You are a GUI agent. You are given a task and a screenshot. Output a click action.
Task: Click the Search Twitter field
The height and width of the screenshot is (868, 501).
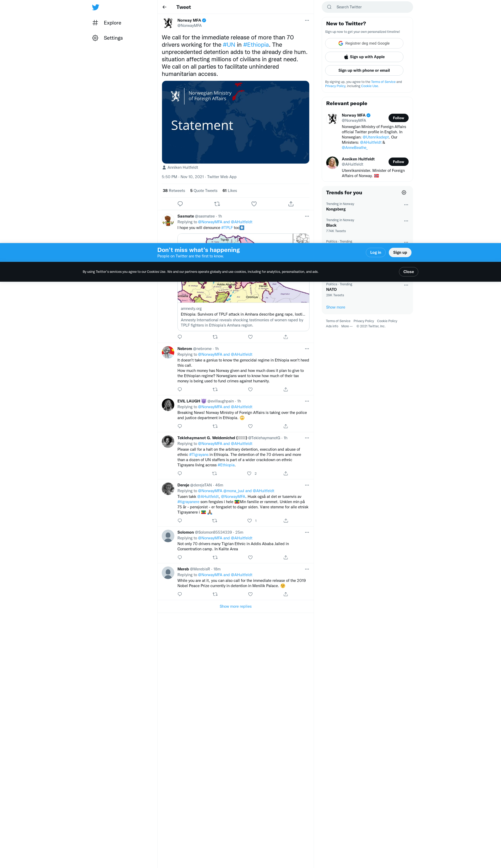click(367, 7)
